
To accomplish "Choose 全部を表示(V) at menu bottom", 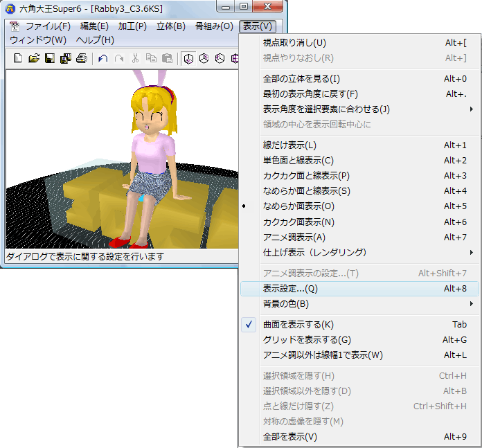I will coord(359,437).
